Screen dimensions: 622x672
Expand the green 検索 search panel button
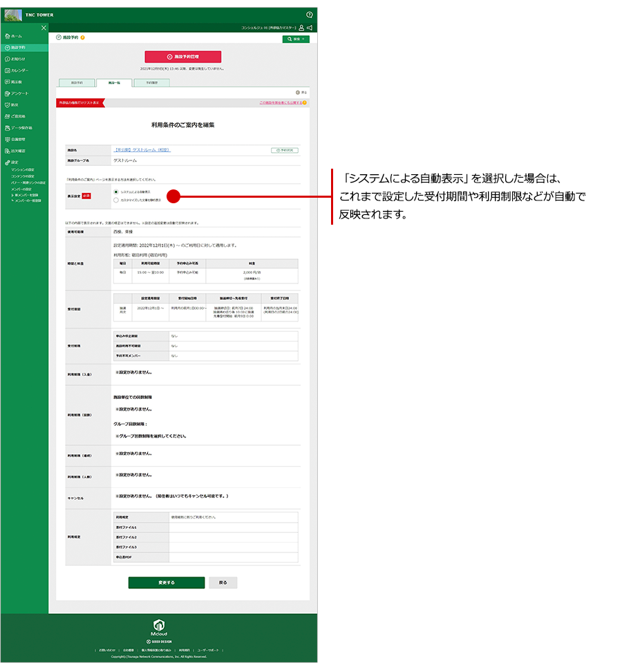point(295,39)
